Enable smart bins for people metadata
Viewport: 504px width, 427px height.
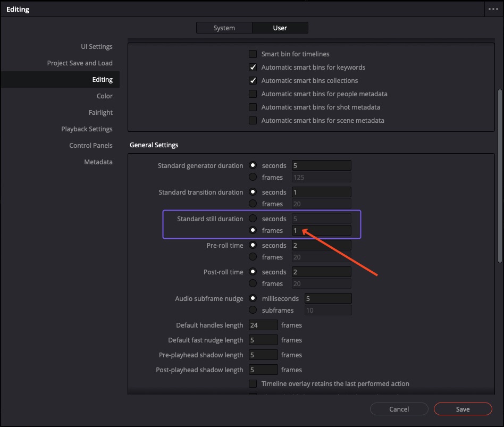[x=253, y=94]
